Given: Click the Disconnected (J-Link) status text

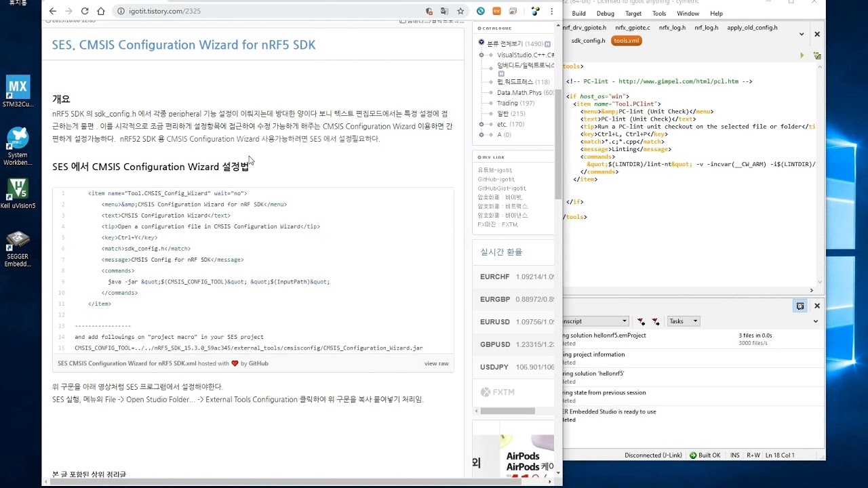Looking at the screenshot, I should click(x=652, y=455).
